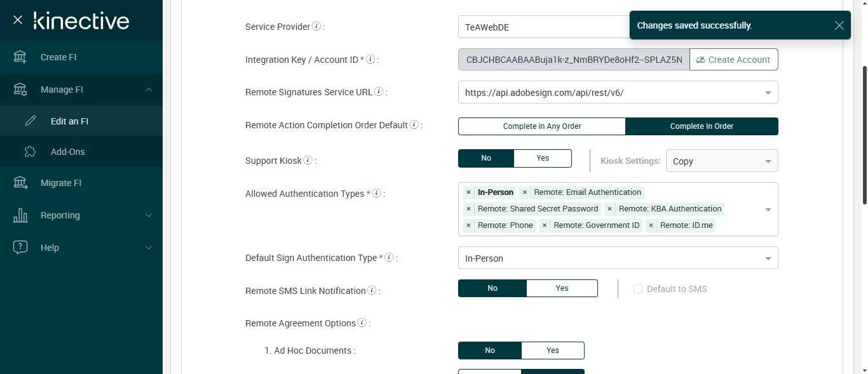
Task: Open Default Sign Authentication Type dropdown
Action: (x=768, y=258)
